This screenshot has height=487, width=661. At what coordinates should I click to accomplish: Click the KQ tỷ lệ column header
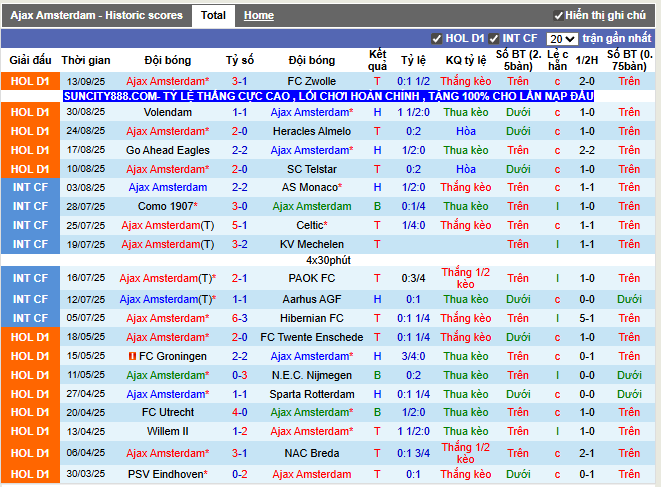(466, 60)
